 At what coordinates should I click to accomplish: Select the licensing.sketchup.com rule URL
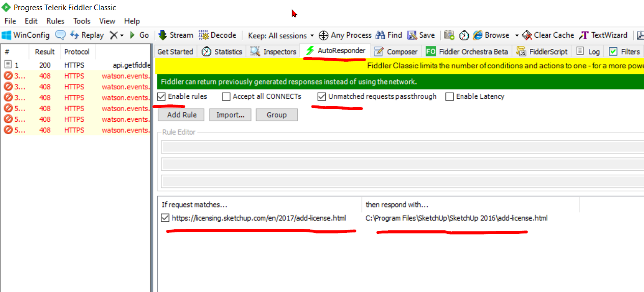point(259,218)
